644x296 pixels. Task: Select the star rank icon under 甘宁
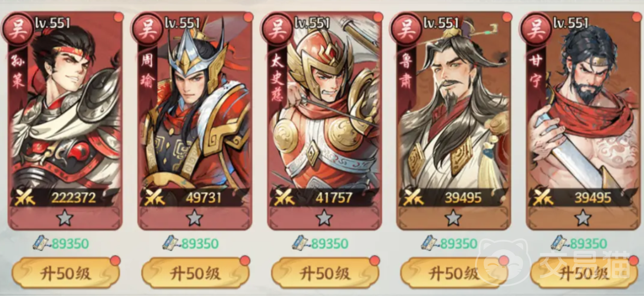pos(583,218)
